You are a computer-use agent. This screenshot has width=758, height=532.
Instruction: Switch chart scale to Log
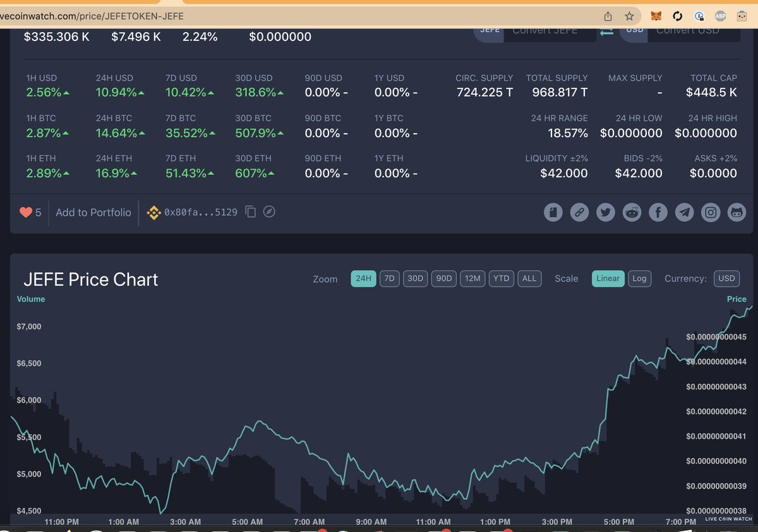coord(639,278)
